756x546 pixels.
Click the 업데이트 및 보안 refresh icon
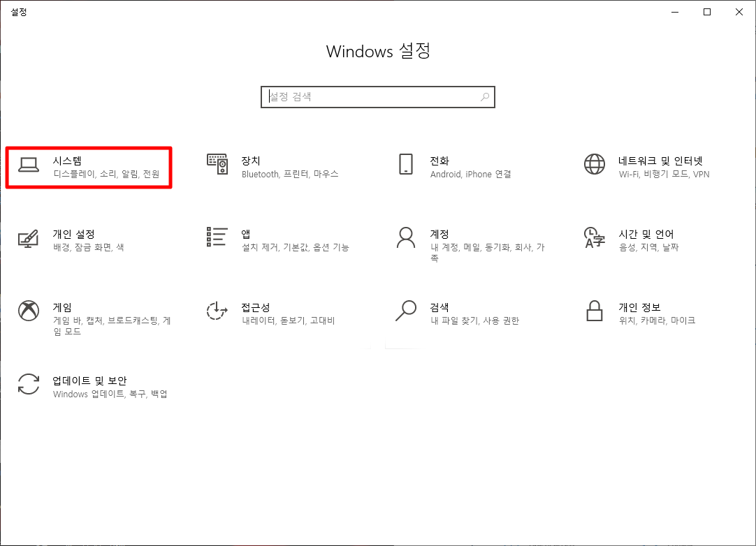pyautogui.click(x=29, y=384)
